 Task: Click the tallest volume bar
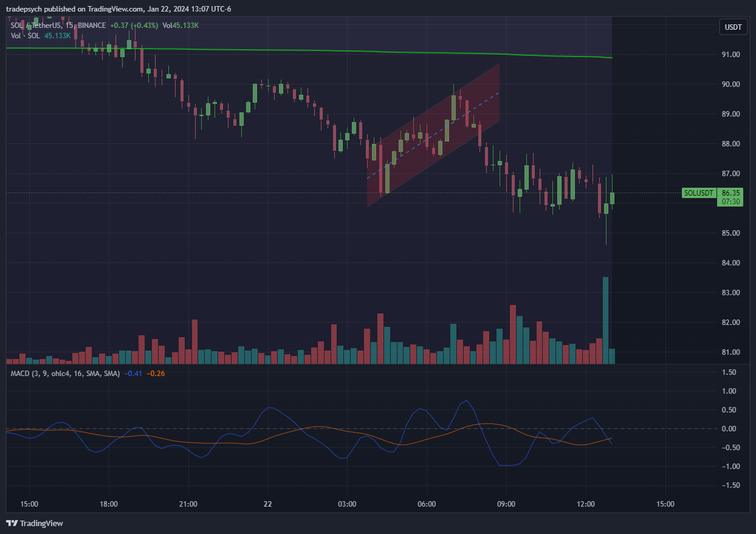tap(605, 320)
